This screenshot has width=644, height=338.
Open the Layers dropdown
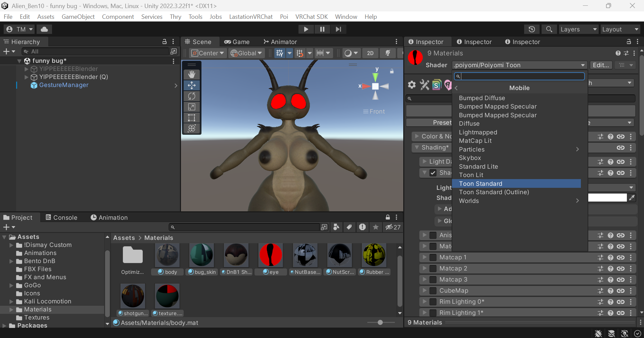pos(578,29)
